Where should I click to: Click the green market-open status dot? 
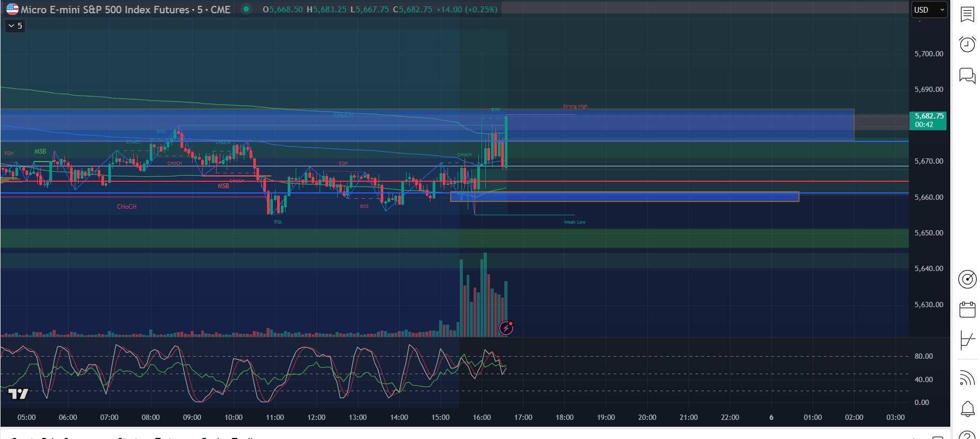click(246, 9)
